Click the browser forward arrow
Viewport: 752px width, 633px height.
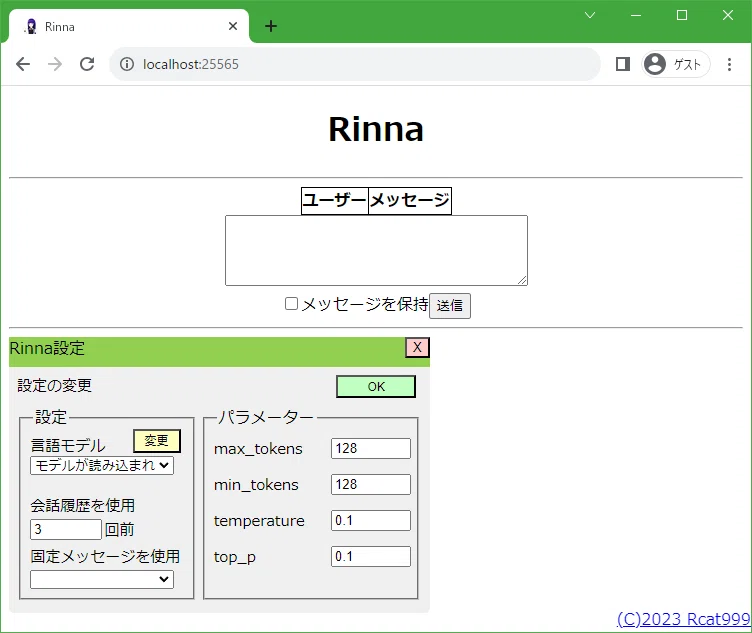point(55,64)
